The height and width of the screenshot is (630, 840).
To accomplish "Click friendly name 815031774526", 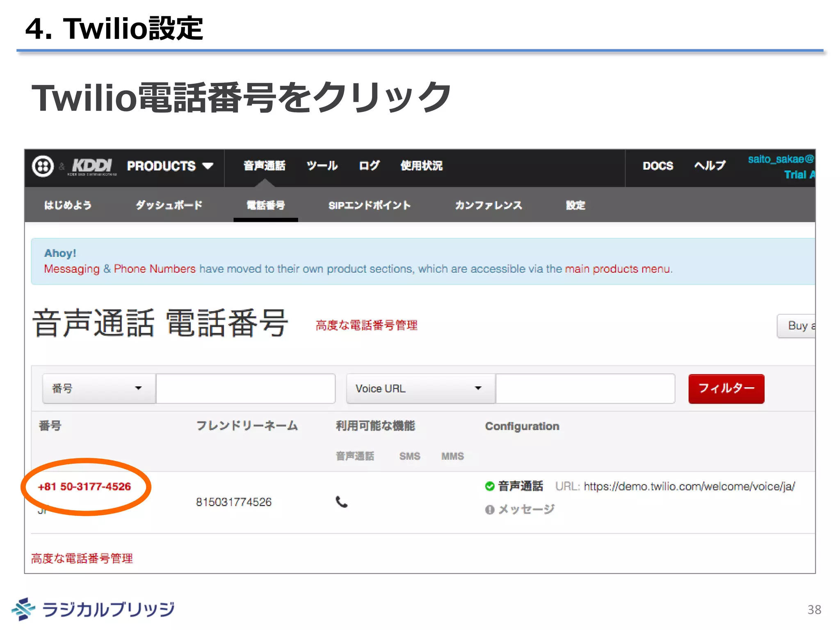I will [x=234, y=502].
